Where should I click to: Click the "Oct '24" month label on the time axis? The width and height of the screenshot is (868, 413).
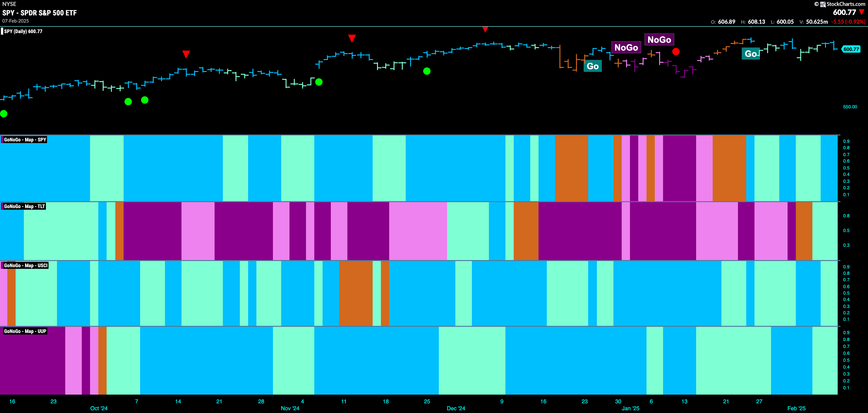[x=99, y=408]
